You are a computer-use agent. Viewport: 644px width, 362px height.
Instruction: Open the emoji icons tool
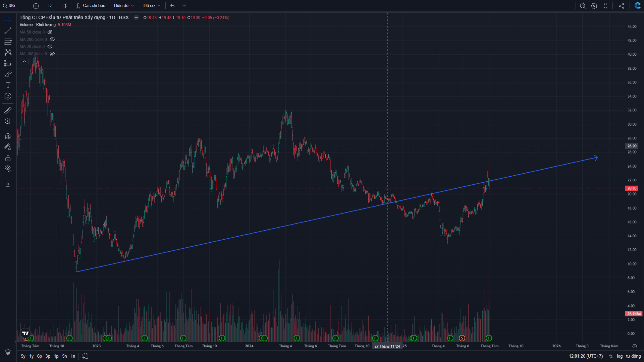(8, 96)
